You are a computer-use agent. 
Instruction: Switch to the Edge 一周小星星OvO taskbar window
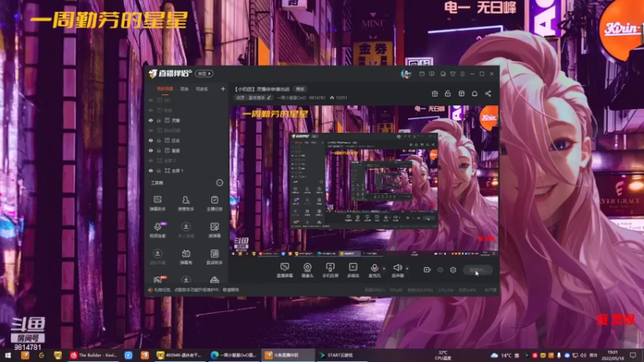click(x=233, y=355)
